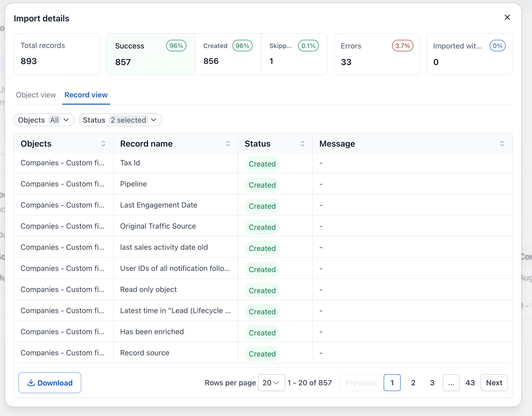Download the import results
532x416 pixels.
pos(50,383)
